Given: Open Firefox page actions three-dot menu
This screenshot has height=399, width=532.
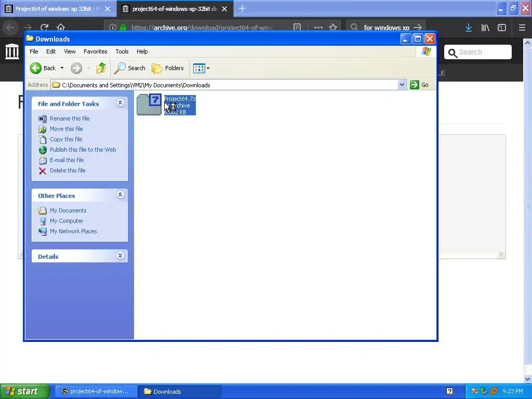Looking at the screenshot, I should pos(318,27).
